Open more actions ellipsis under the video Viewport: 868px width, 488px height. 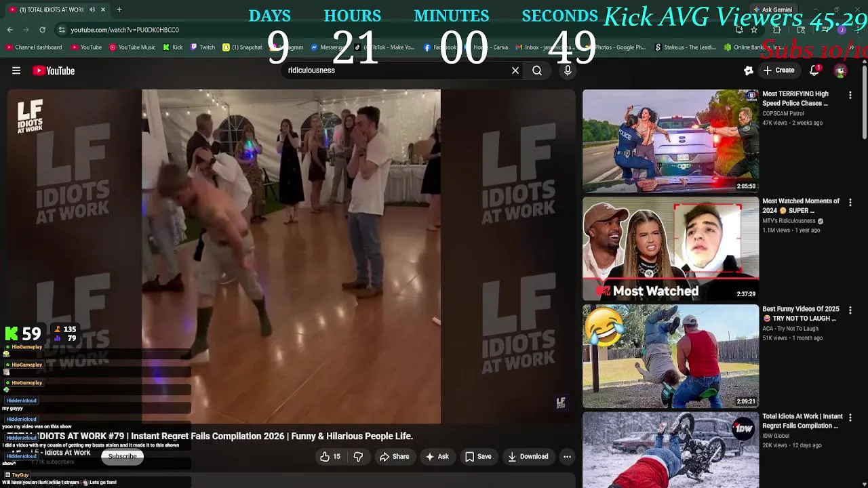567,457
